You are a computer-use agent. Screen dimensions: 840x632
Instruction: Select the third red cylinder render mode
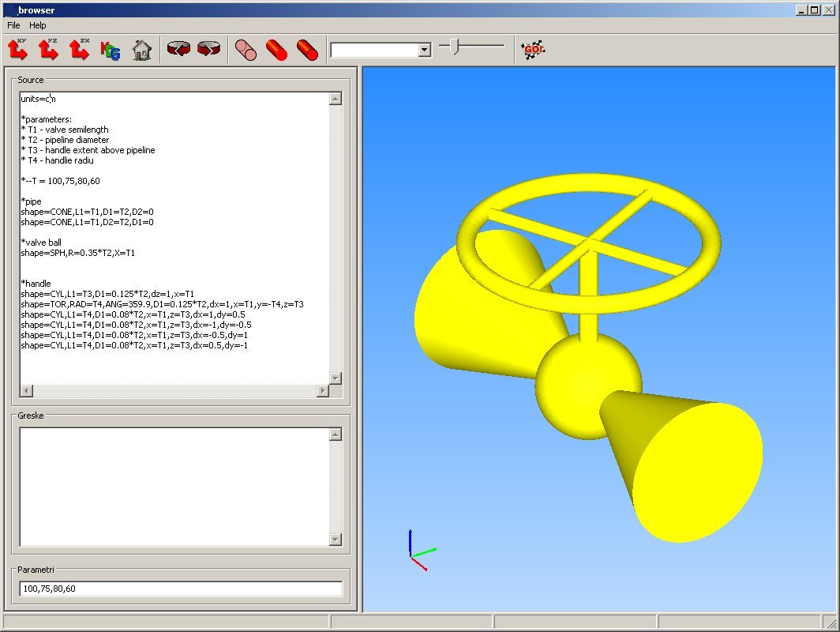point(306,50)
